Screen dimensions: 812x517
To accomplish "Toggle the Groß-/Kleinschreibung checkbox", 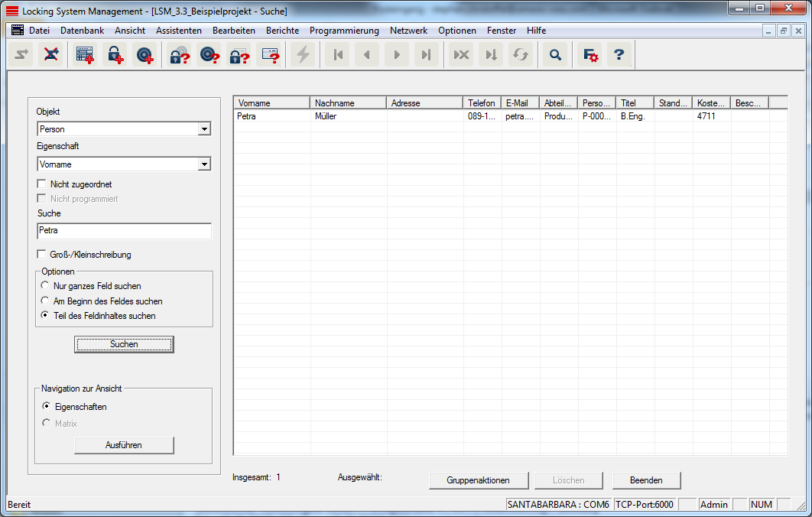I will pos(42,255).
